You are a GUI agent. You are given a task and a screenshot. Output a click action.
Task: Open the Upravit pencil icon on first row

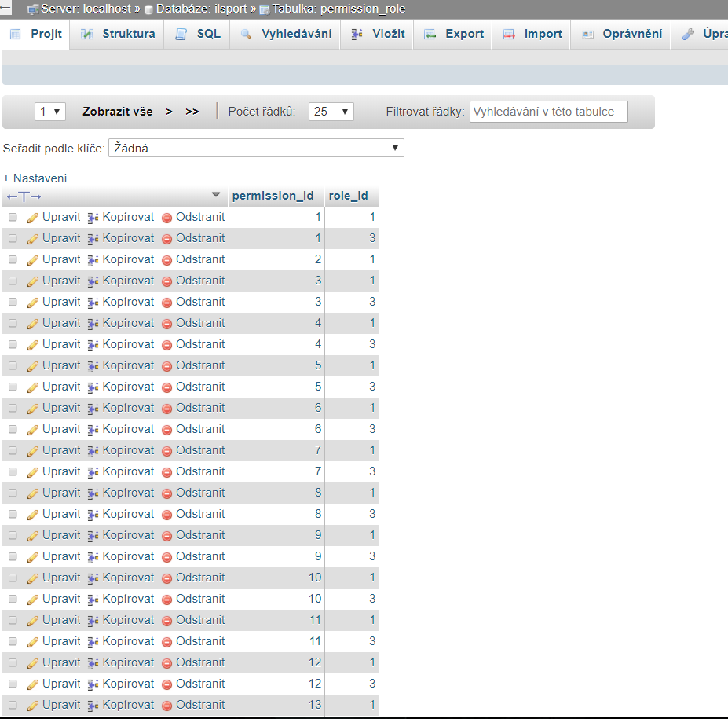point(32,217)
